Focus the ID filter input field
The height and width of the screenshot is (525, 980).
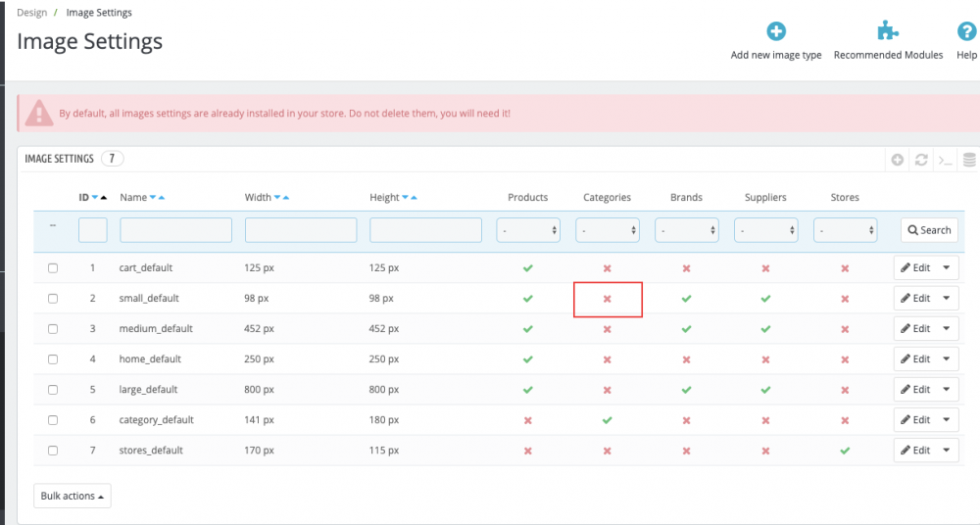click(x=92, y=230)
